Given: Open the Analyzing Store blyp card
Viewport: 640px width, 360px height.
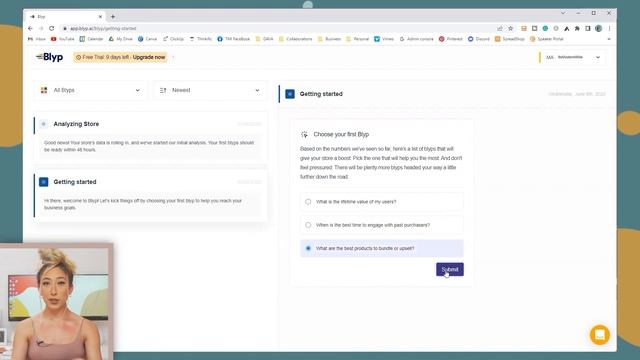Looking at the screenshot, I should click(x=150, y=137).
